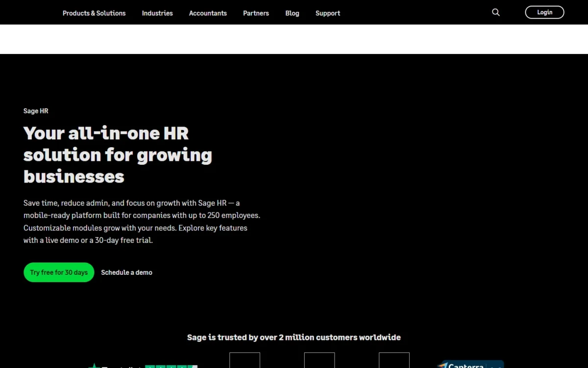Click the headline 'Your all-in-one HR solution'

(x=118, y=155)
